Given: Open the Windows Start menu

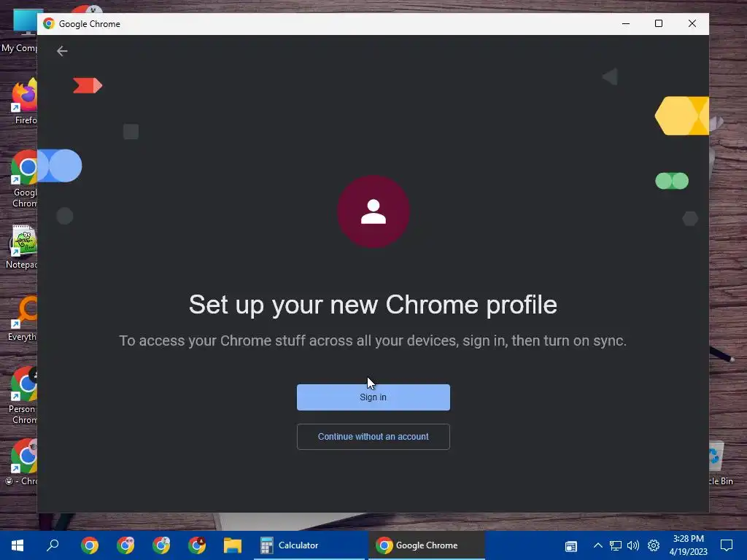Looking at the screenshot, I should click(x=18, y=545).
